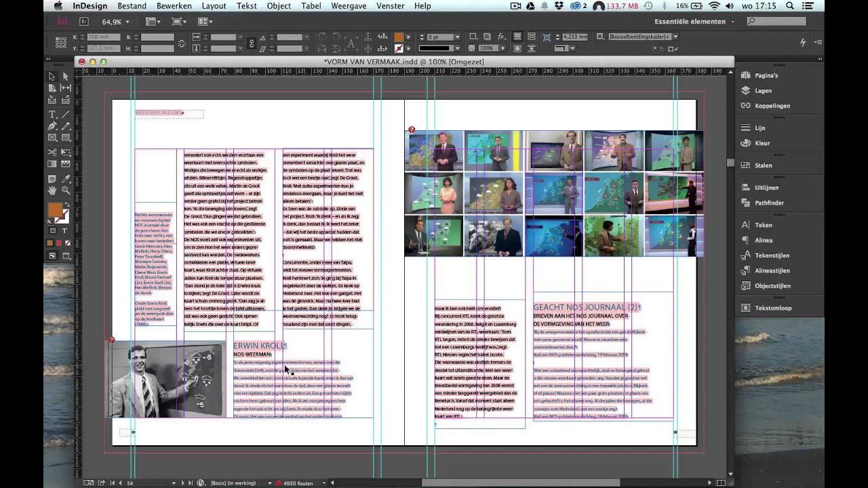Select the Gradient Feather tool

(65, 164)
